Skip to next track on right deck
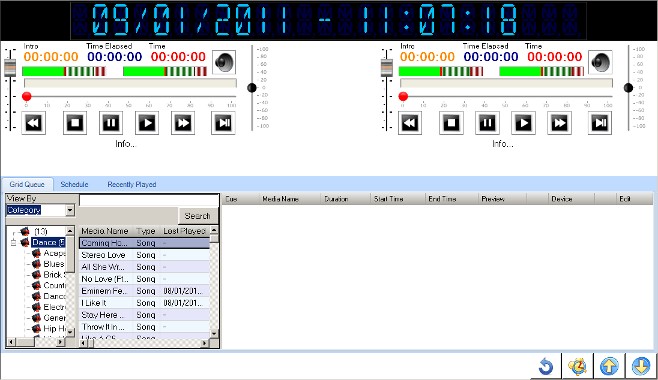Image resolution: width=658 pixels, height=380 pixels. pyautogui.click(x=600, y=123)
